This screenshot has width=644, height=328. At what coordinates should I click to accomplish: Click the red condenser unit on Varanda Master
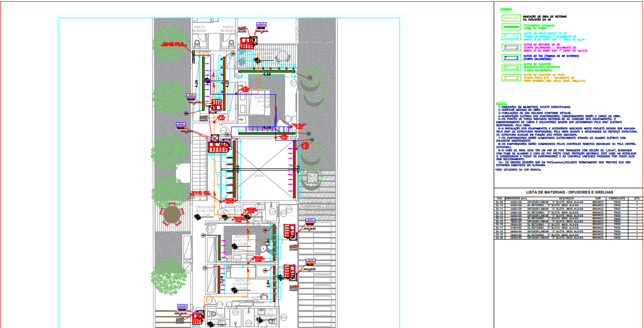[x=246, y=42]
